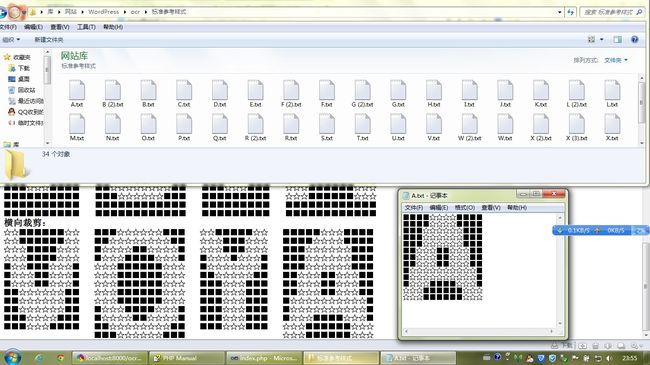The width and height of the screenshot is (650, 365).
Task: Switch to localhost:8000/ocr taskbar window
Action: tap(109, 358)
